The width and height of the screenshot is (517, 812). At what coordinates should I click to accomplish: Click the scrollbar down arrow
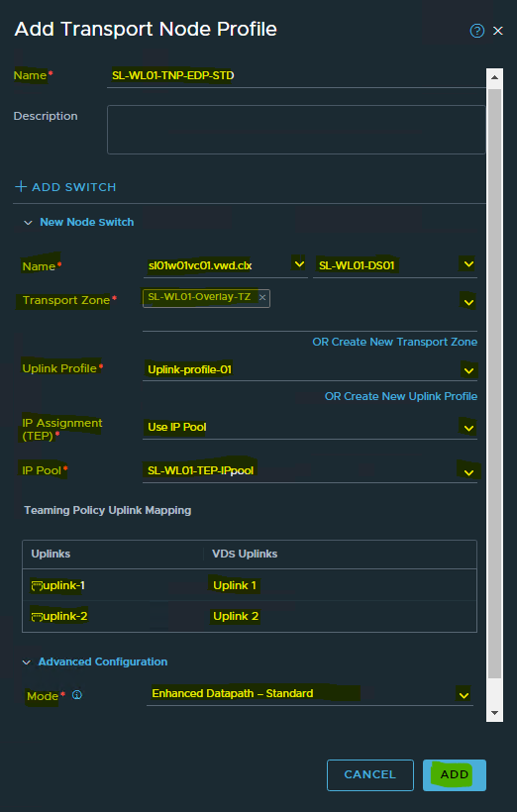tap(495, 713)
